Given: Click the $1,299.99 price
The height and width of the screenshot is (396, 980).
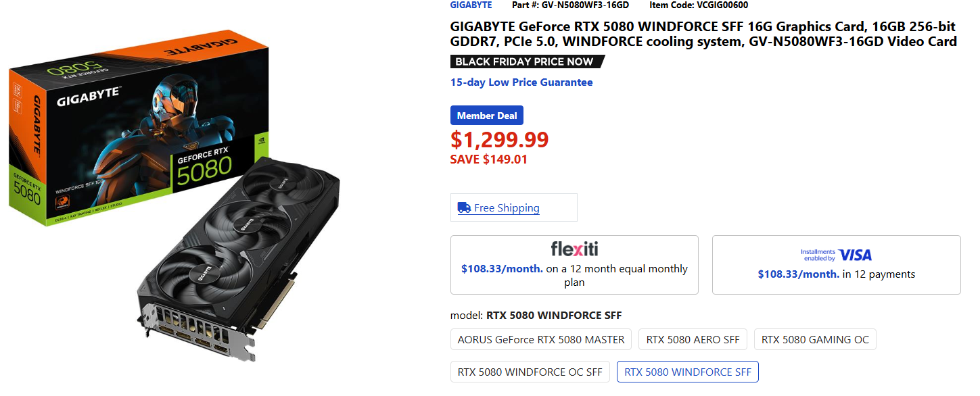Looking at the screenshot, I should 499,139.
